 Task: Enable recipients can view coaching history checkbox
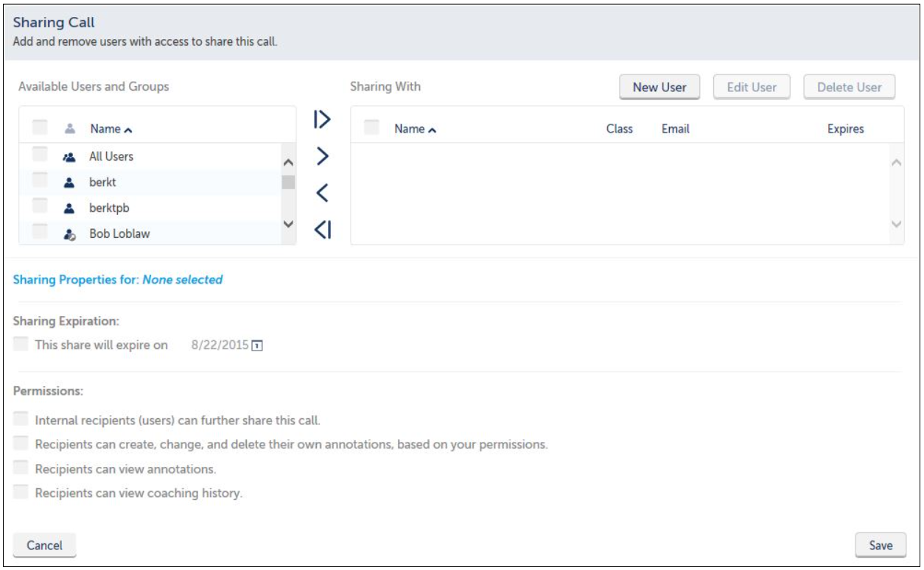[x=21, y=492]
